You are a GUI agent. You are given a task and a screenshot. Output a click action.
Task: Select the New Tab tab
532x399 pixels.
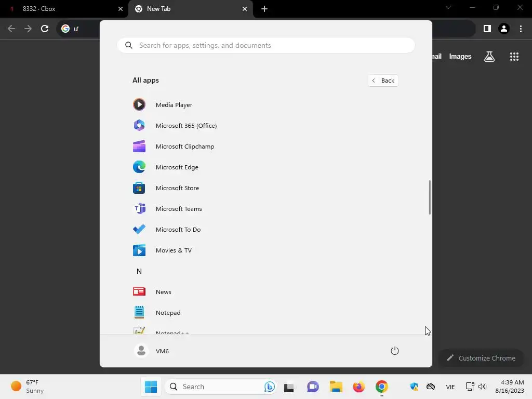point(190,9)
